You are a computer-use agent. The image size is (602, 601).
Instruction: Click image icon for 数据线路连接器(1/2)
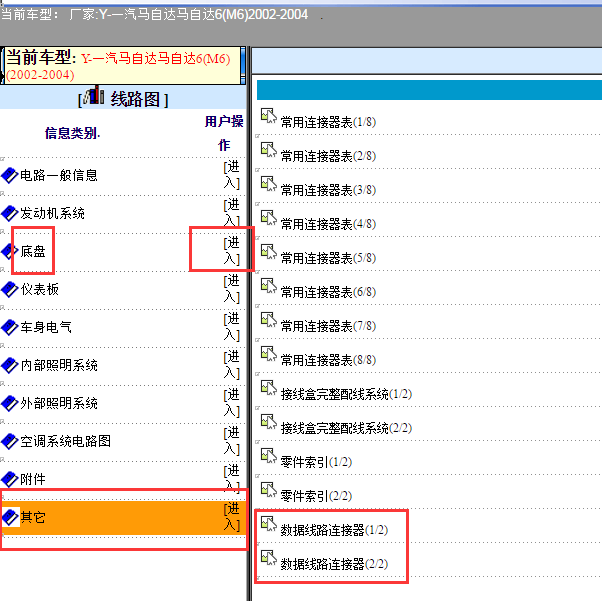point(269,523)
